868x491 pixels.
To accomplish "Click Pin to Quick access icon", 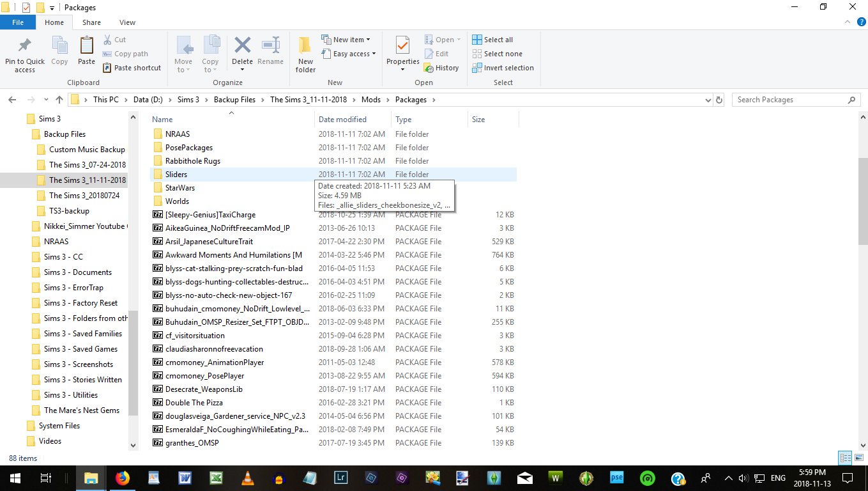I will pyautogui.click(x=24, y=46).
